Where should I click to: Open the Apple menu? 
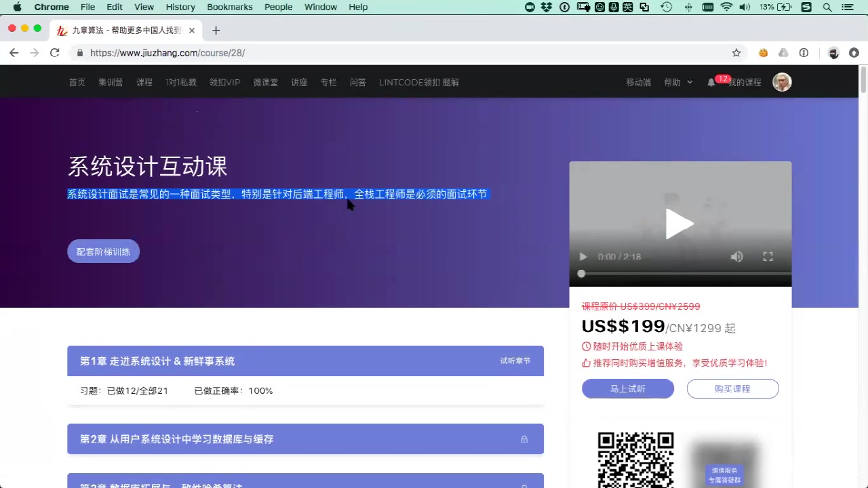point(18,7)
